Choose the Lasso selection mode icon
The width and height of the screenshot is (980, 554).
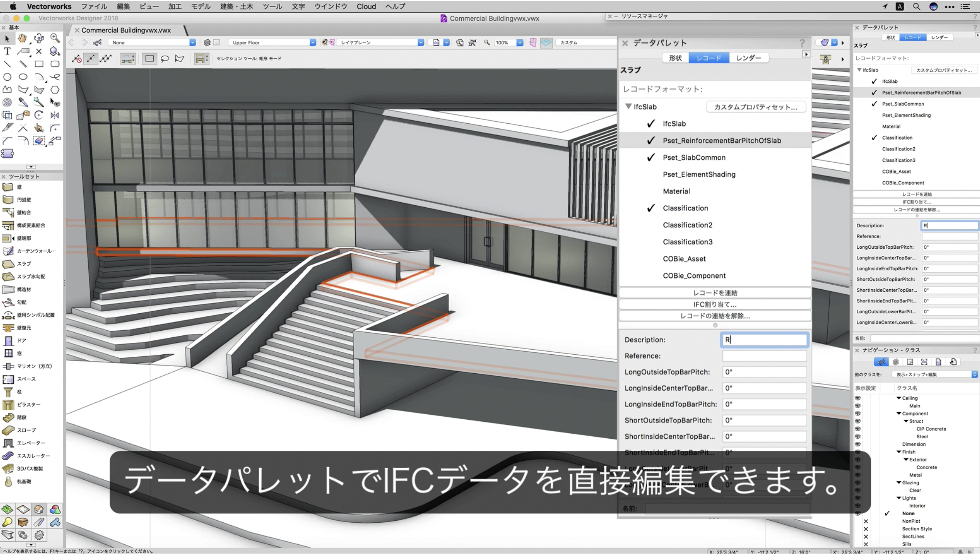point(165,58)
